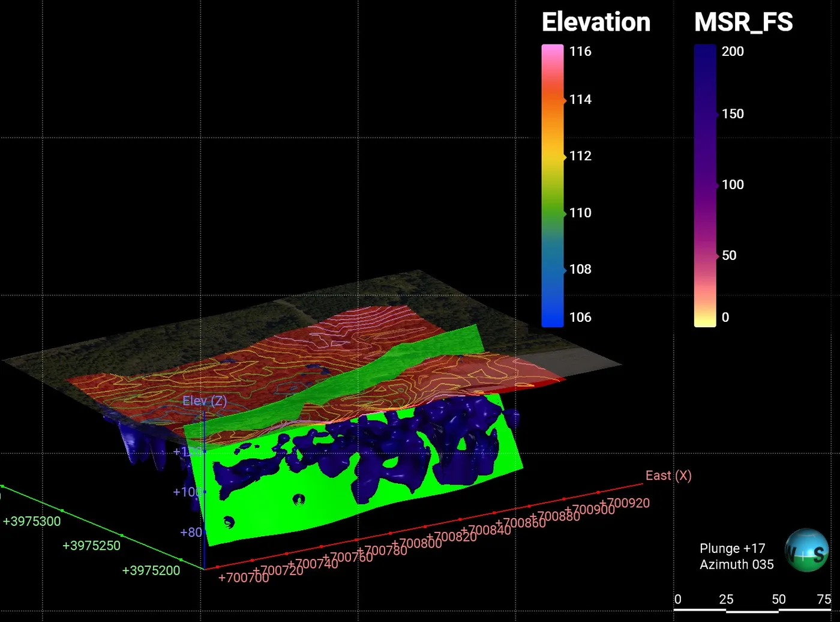Click the elevation axis label +80
840x622 pixels.
[x=191, y=533]
